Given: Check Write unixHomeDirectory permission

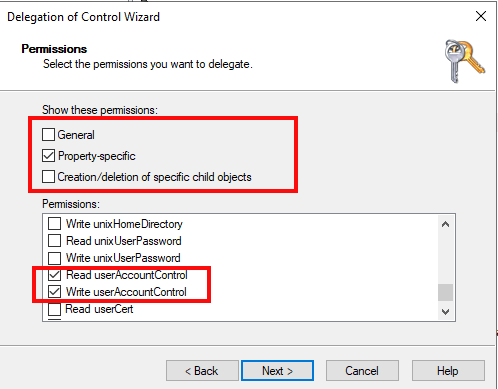Looking at the screenshot, I should [x=54, y=224].
